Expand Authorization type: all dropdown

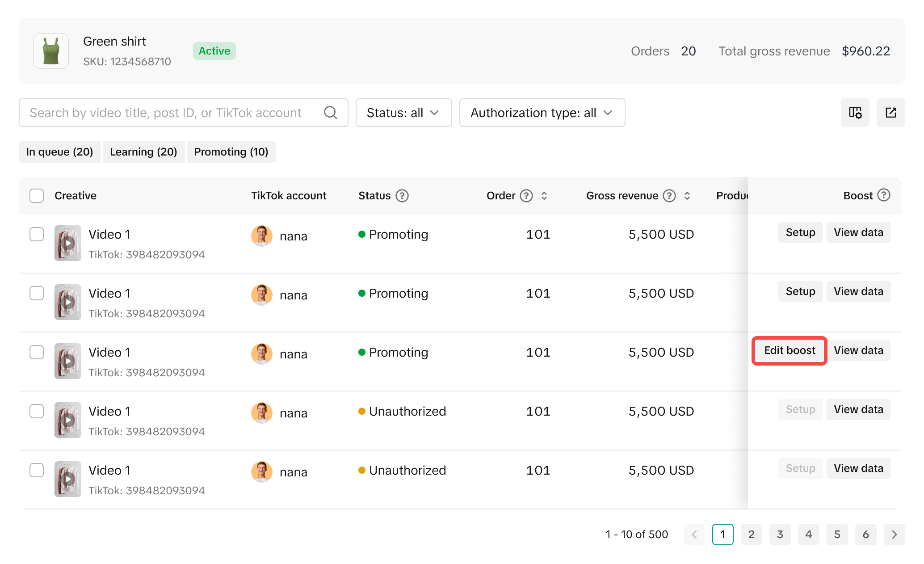[x=542, y=113]
